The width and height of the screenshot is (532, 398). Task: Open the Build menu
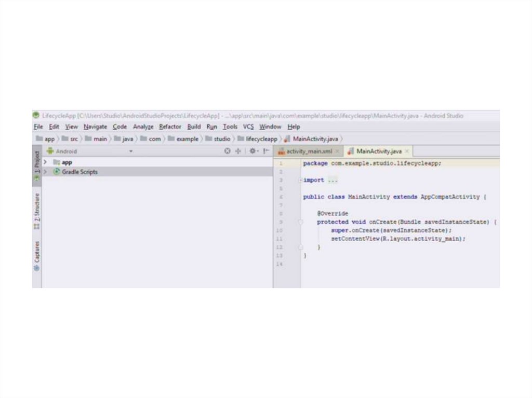(x=194, y=127)
